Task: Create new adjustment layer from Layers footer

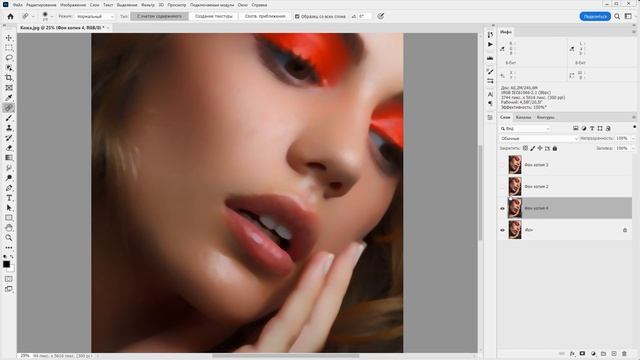Action: (x=593, y=353)
